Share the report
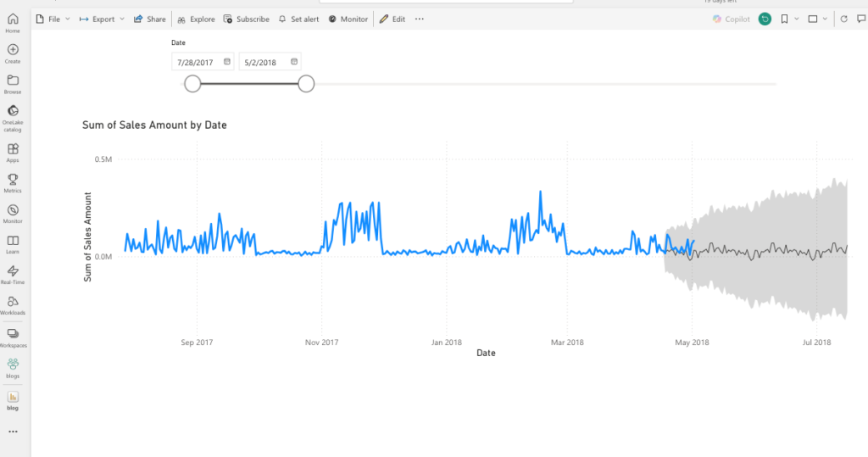 click(x=149, y=19)
